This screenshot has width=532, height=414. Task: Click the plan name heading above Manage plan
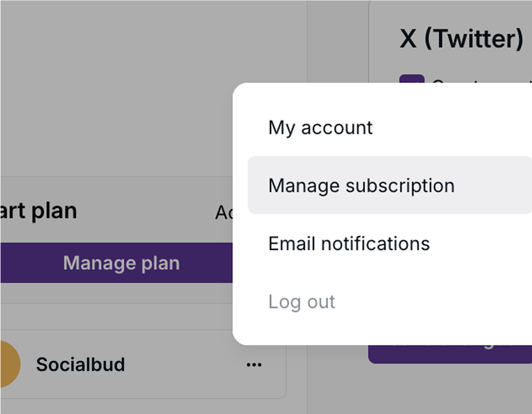39,211
